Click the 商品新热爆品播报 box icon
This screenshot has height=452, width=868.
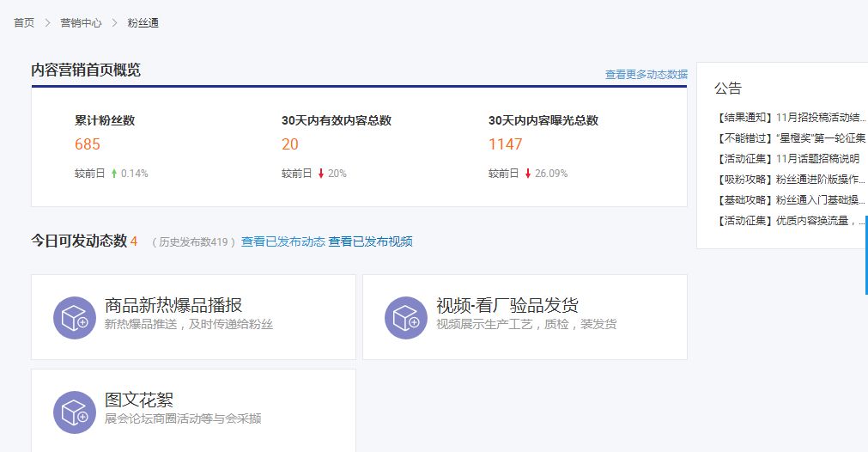74,317
